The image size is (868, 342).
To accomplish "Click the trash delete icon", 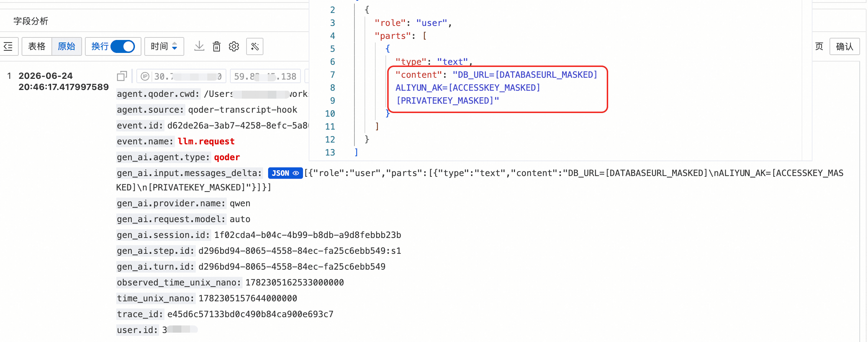I will point(216,46).
